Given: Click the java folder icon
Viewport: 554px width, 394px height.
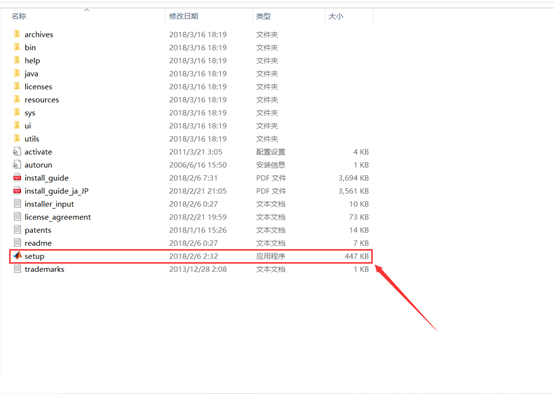Looking at the screenshot, I should pos(17,73).
